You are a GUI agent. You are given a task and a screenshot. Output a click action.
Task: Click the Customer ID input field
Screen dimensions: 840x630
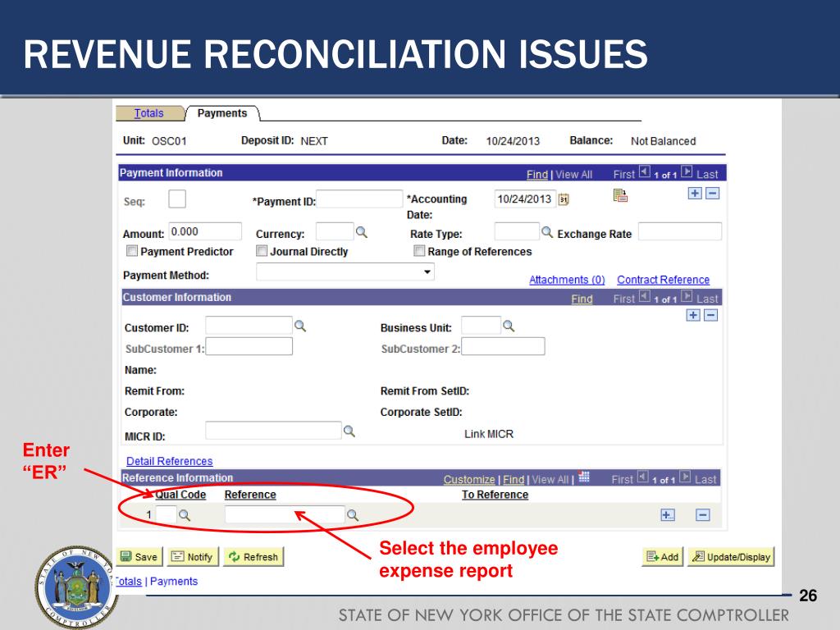pyautogui.click(x=249, y=325)
